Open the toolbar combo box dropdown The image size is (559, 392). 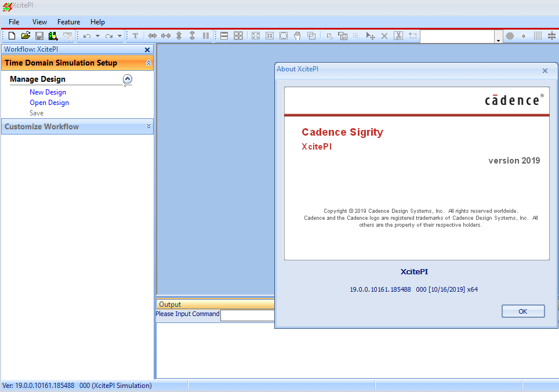pos(498,37)
